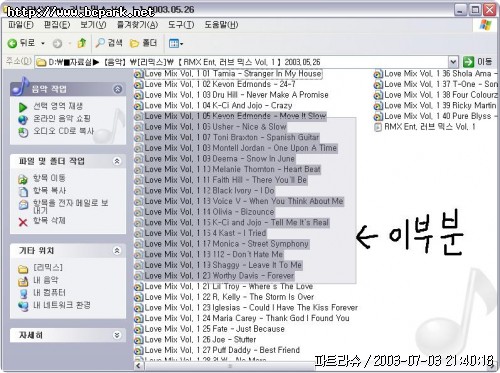Image resolution: width=500 pixels, height=373 pixels.
Task: Click media icon of file 36 Shola Ama
Action: click(x=378, y=74)
